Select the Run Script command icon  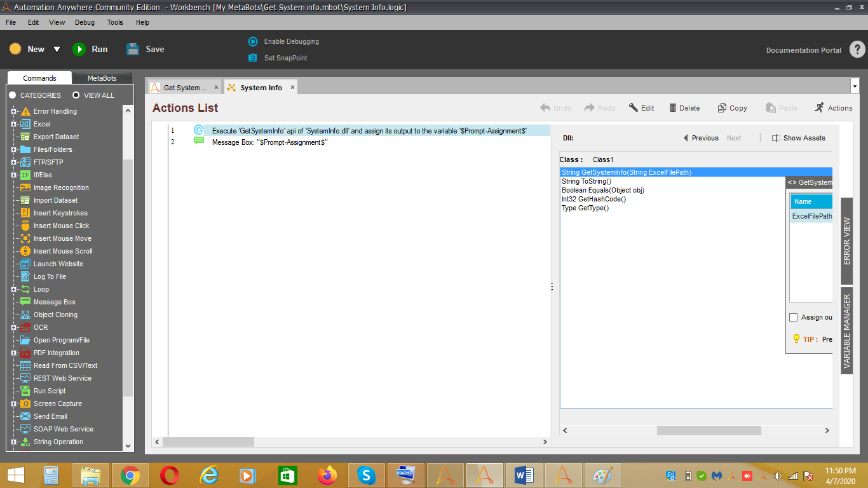point(25,391)
